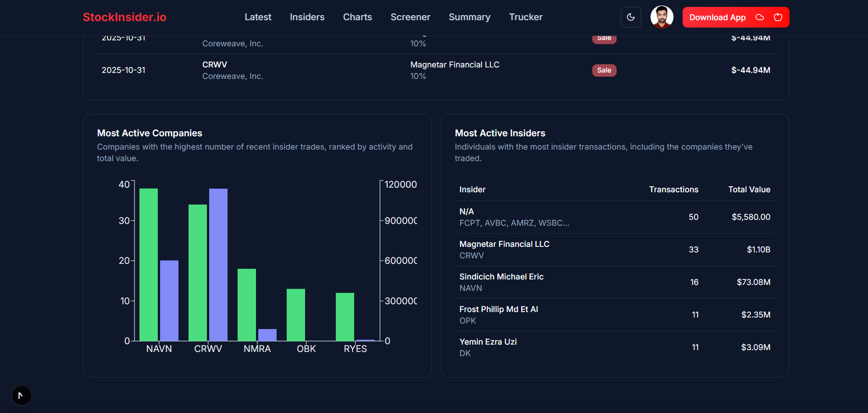Click the Most Active Insiders heading
The height and width of the screenshot is (413, 868).
(500, 133)
